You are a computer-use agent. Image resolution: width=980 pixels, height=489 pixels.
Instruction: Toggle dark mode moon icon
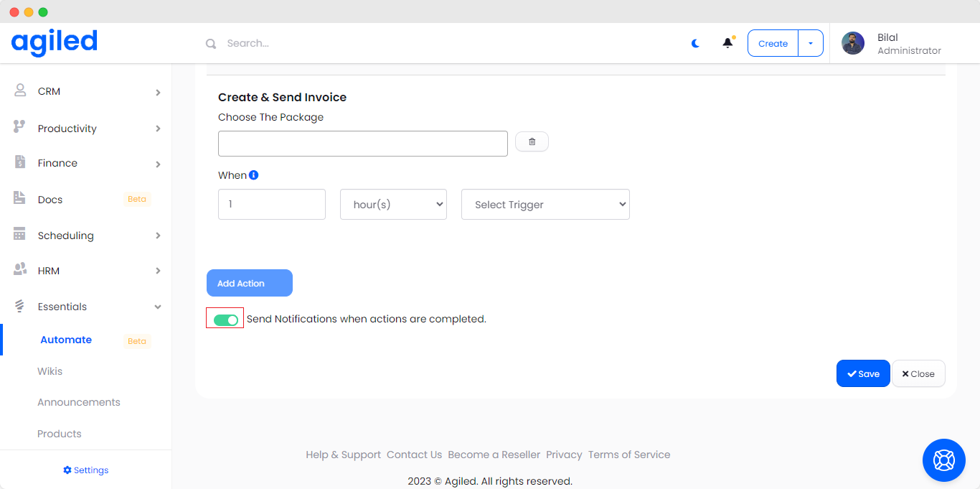click(x=695, y=43)
